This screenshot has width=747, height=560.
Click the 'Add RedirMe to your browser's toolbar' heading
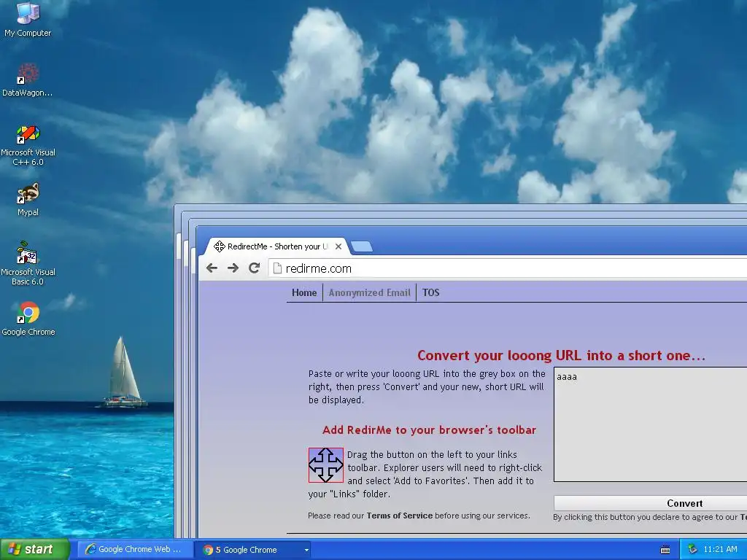(x=429, y=430)
